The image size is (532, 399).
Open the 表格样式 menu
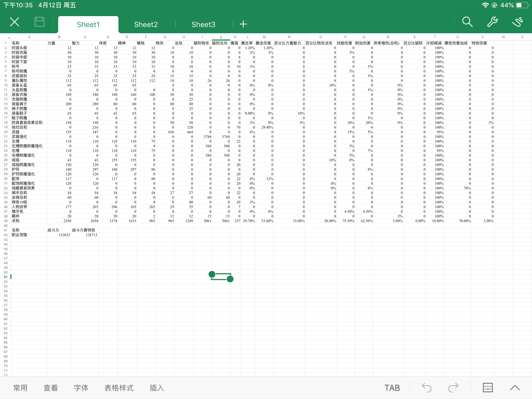point(119,388)
